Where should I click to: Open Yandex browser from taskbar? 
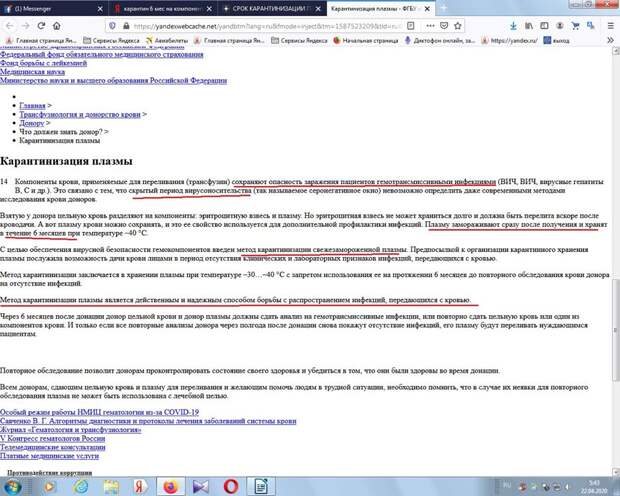coord(140,487)
